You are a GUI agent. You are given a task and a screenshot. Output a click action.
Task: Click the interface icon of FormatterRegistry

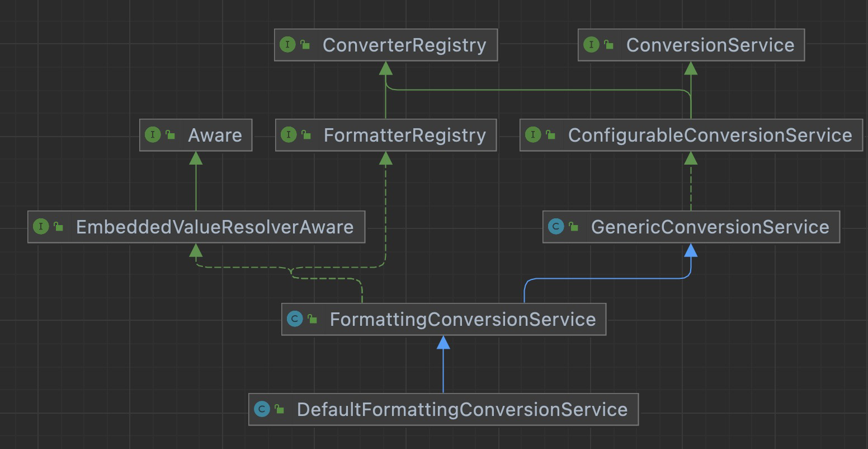tap(289, 135)
